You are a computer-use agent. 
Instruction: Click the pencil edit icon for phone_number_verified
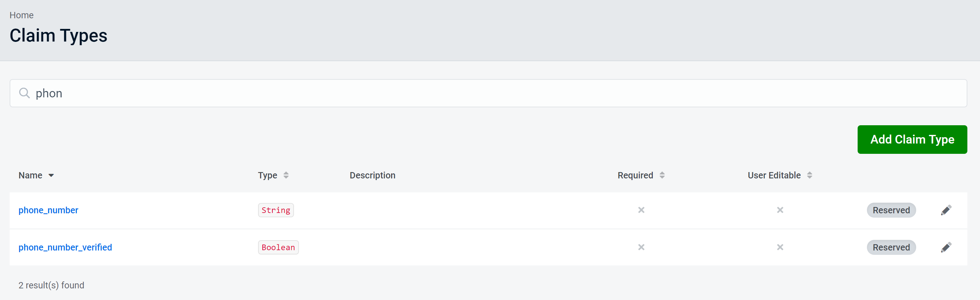[946, 247]
